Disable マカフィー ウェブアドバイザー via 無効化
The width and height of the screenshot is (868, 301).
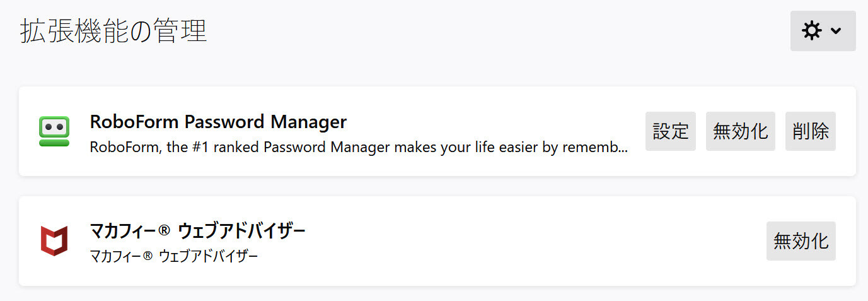pyautogui.click(x=801, y=241)
